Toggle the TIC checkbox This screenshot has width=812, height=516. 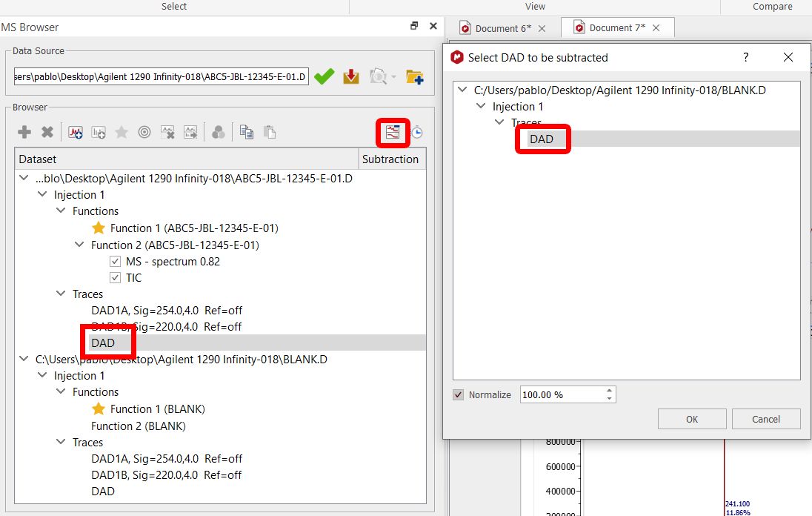(115, 278)
